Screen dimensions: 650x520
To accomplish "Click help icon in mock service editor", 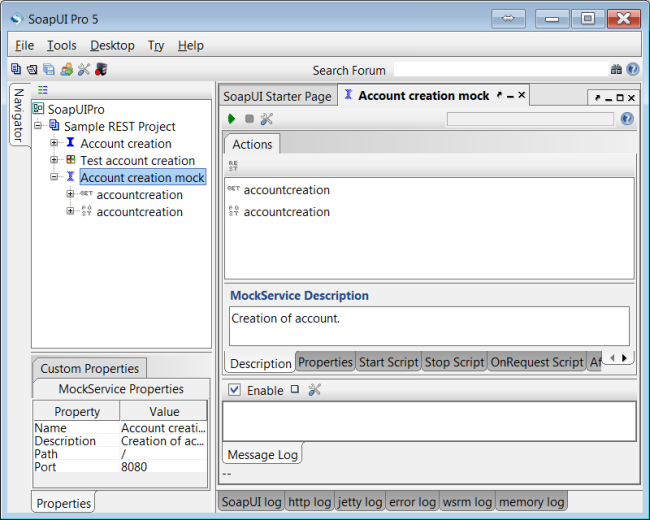I will click(627, 119).
